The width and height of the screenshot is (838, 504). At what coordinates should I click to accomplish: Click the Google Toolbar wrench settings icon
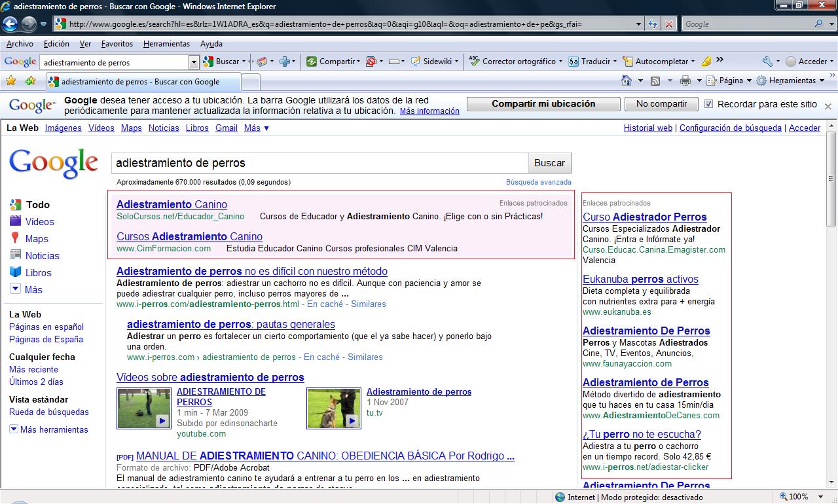(767, 62)
